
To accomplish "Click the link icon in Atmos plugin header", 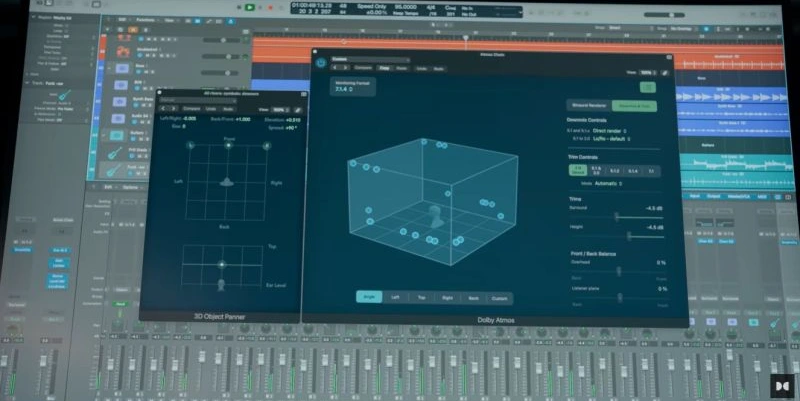I will tap(665, 73).
